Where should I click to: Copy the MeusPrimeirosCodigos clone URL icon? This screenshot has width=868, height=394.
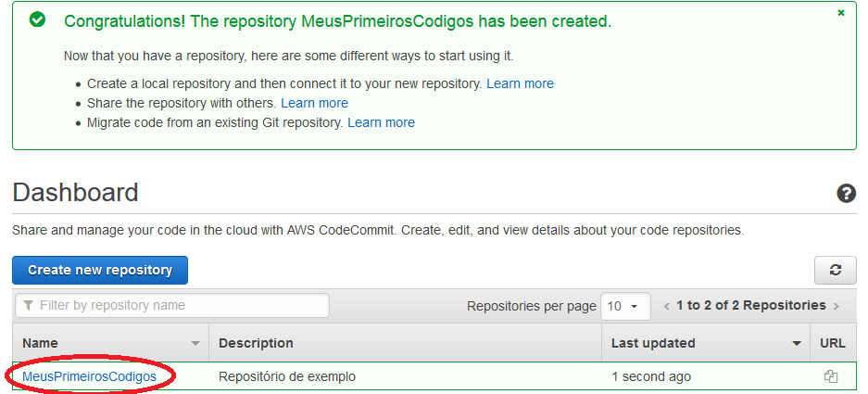coord(830,376)
